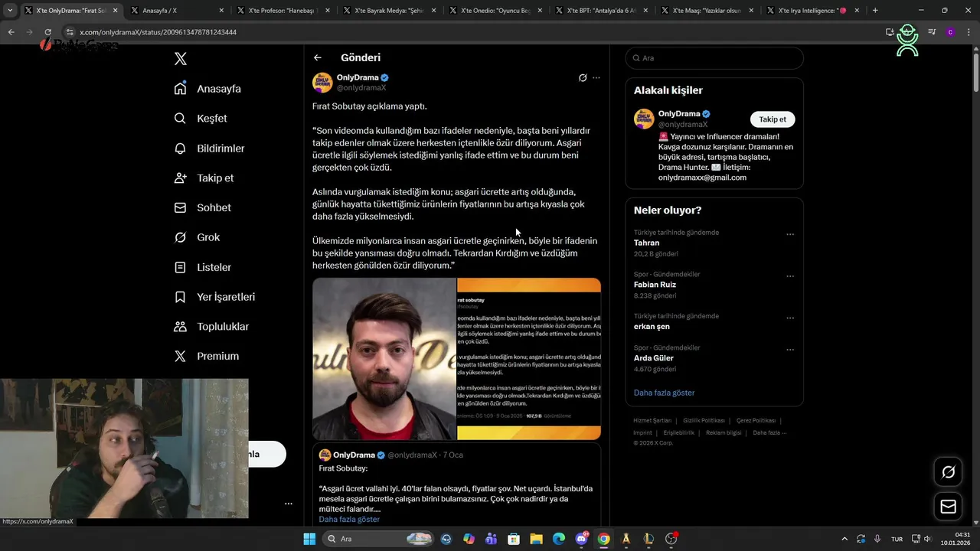Screen dimensions: 980x551
Task: Expand Daha fazla footer menu
Action: (x=769, y=433)
